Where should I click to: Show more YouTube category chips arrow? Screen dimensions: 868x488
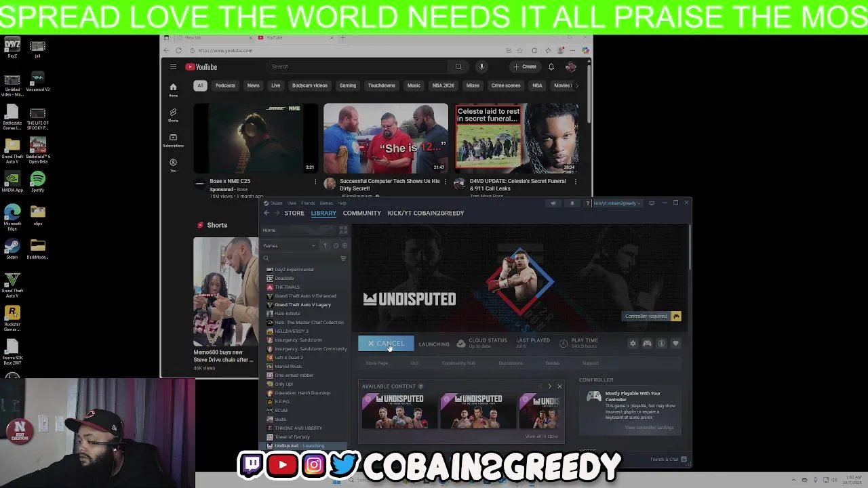(576, 85)
